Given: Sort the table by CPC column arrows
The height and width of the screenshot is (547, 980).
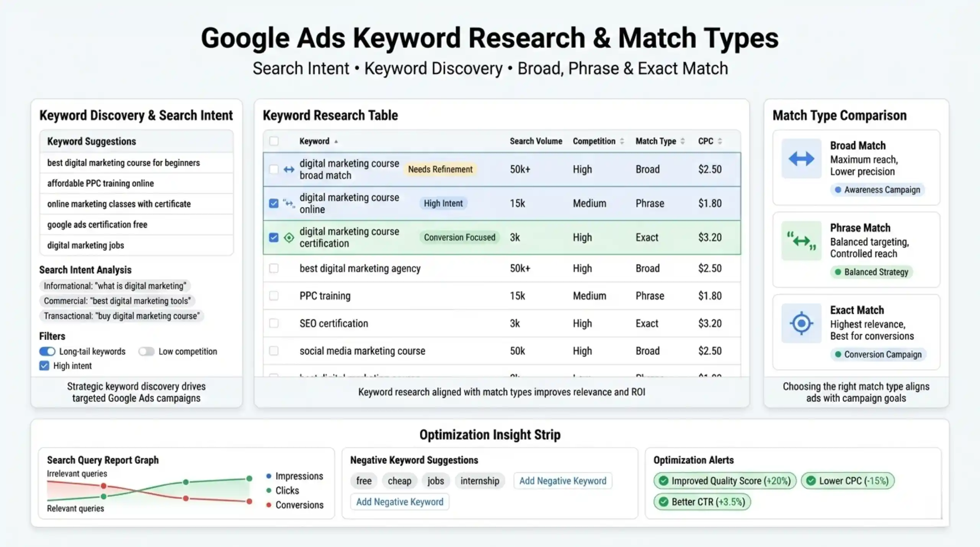Looking at the screenshot, I should (720, 141).
